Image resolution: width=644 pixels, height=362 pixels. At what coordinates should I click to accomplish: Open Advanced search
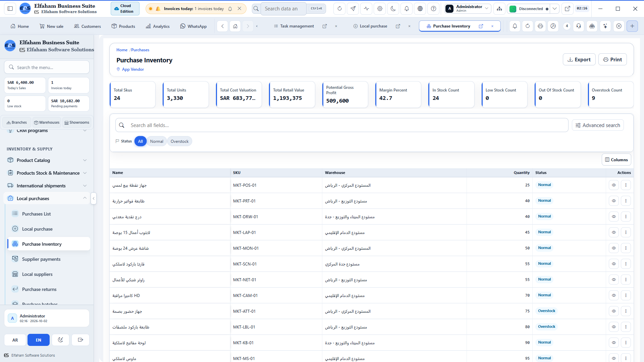[598, 125]
